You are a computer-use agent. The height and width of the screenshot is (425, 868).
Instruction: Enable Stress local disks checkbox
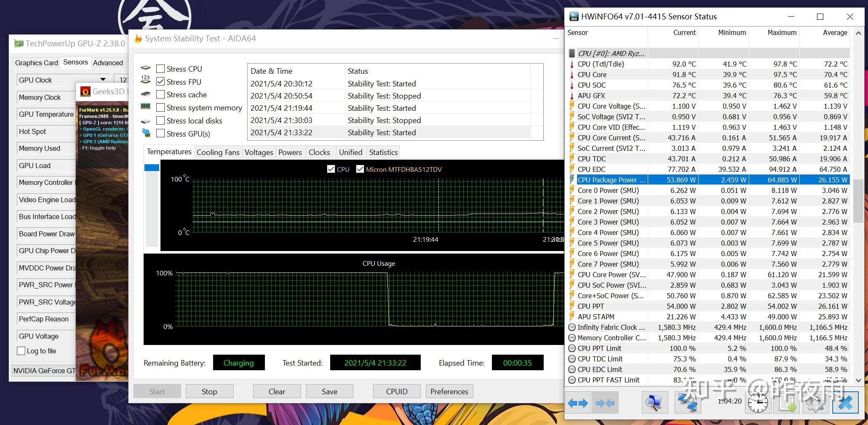[160, 120]
